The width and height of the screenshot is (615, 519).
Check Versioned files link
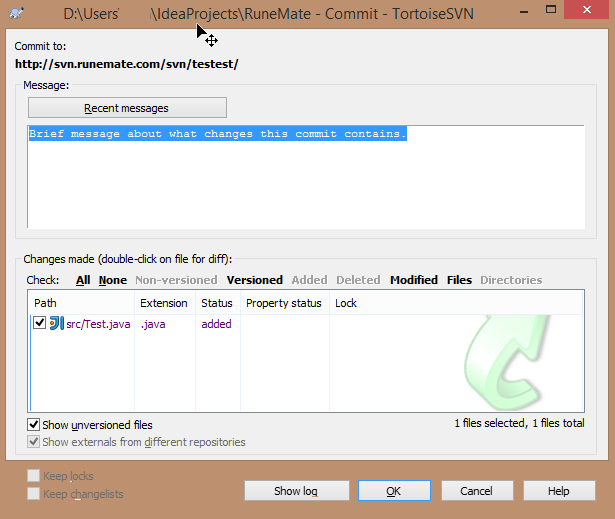[x=255, y=280]
